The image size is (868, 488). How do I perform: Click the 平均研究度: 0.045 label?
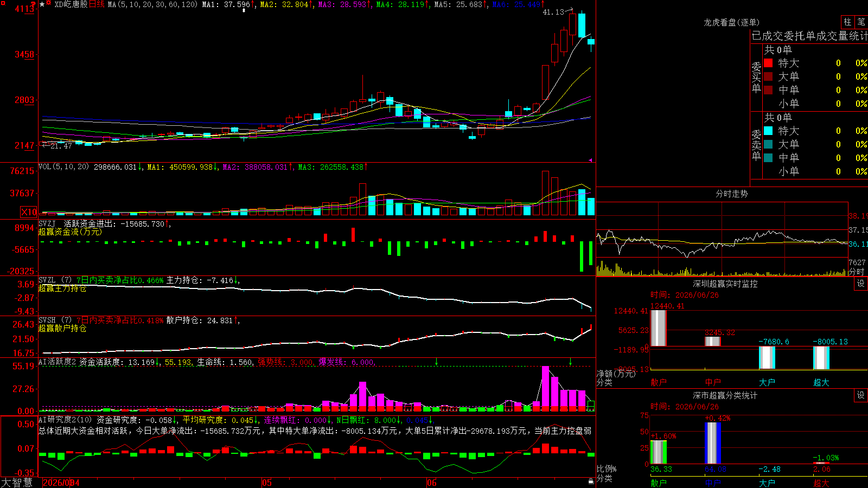click(x=218, y=420)
